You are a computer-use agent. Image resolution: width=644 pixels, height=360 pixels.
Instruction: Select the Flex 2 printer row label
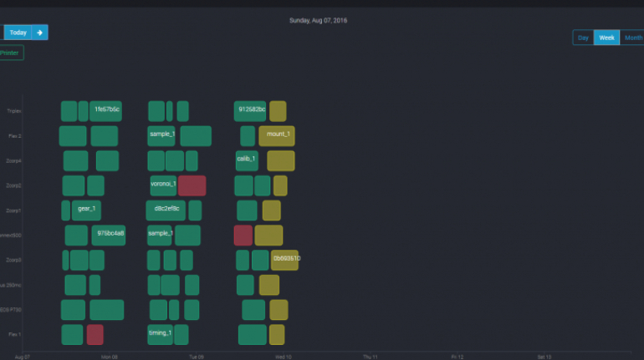tap(15, 136)
